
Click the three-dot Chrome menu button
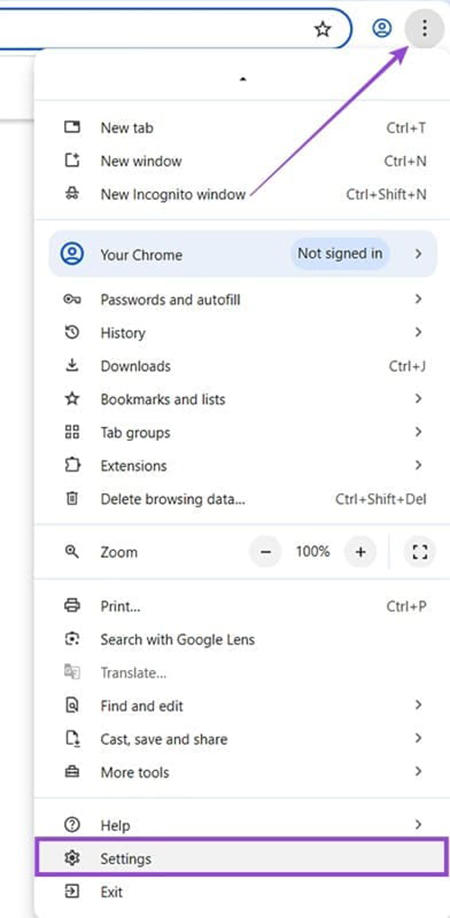point(425,28)
